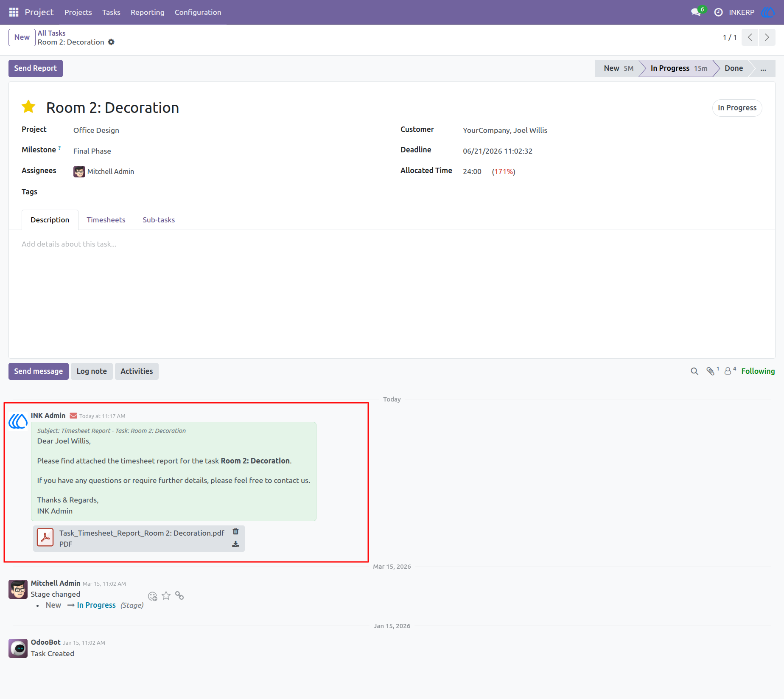This screenshot has width=784, height=699.
Task: Open the gear actions menu beside Room 2: Decoration
Action: click(x=111, y=42)
